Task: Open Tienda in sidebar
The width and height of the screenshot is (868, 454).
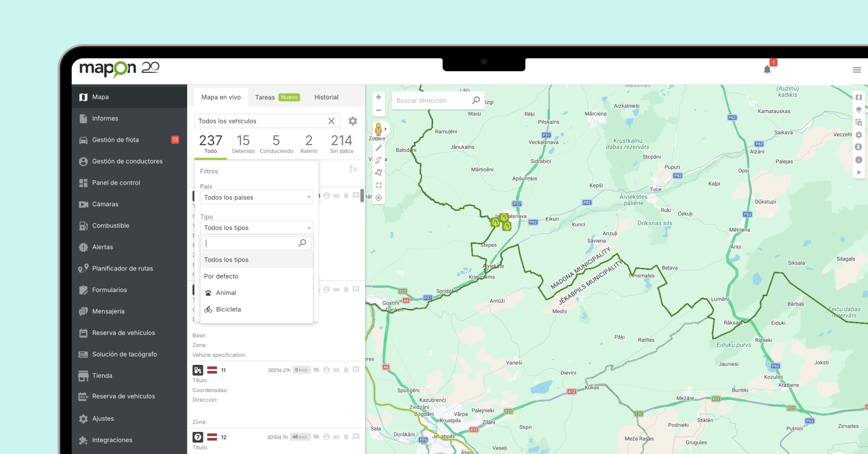Action: [x=129, y=375]
